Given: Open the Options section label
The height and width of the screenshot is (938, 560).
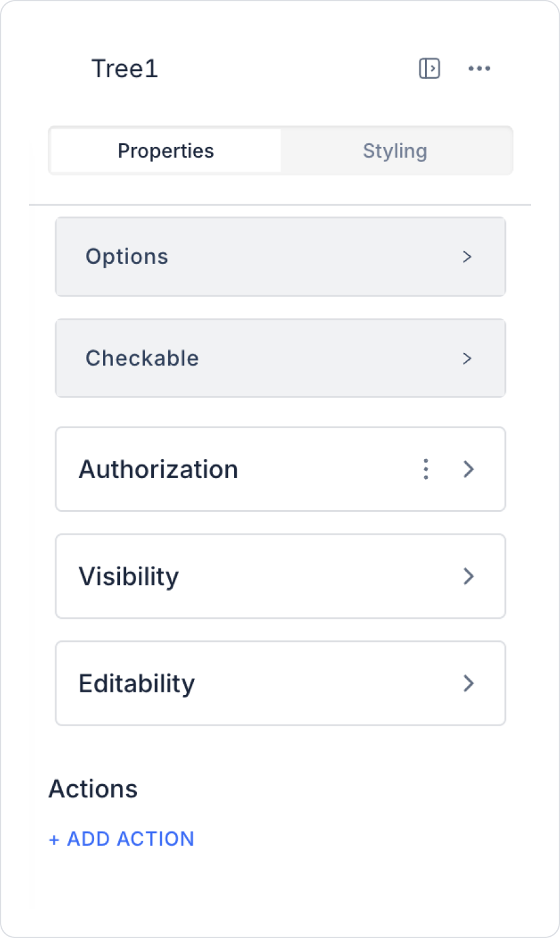Looking at the screenshot, I should tap(127, 257).
